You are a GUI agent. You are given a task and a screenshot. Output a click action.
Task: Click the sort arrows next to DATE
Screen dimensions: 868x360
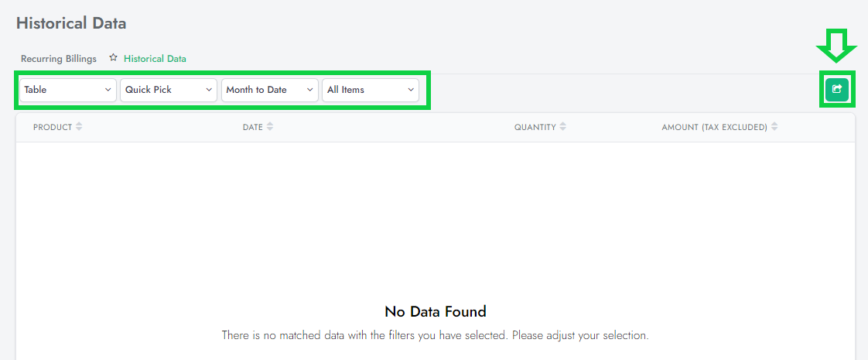(269, 127)
